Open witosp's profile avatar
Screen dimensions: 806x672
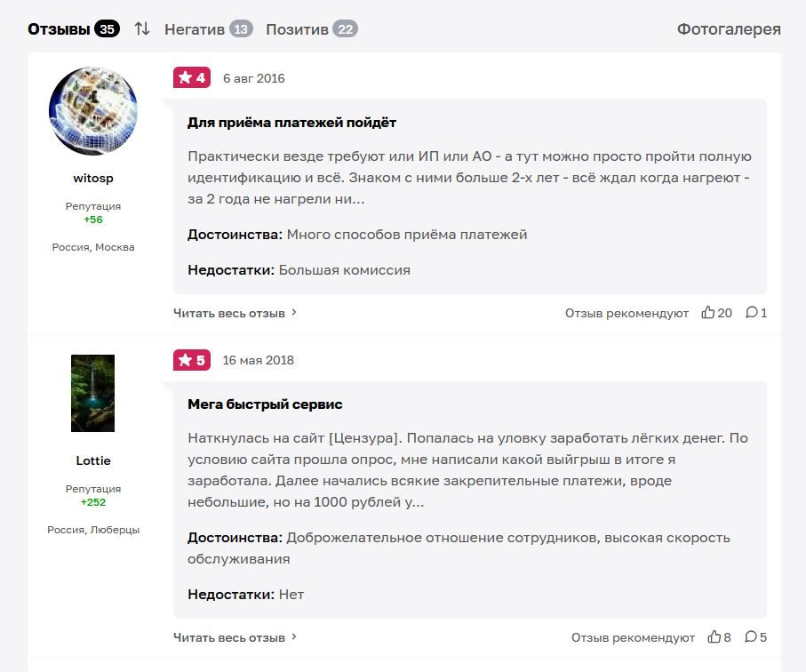point(93,111)
